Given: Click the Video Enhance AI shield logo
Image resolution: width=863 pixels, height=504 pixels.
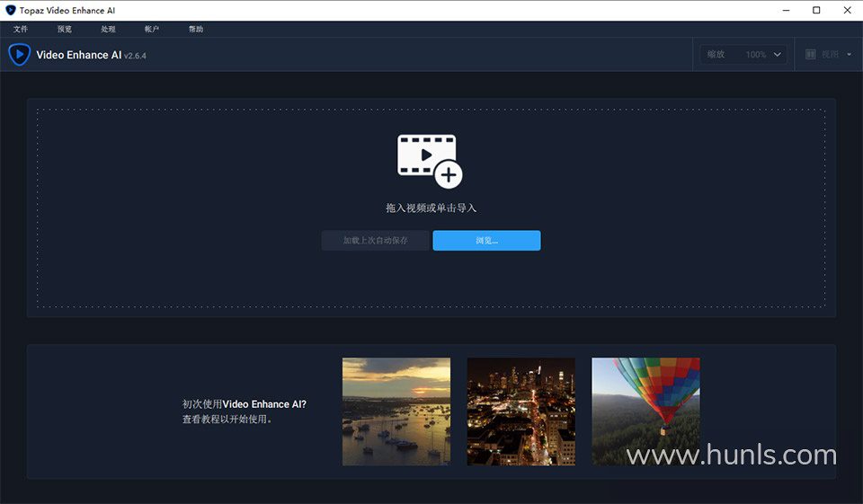Looking at the screenshot, I should (x=19, y=55).
